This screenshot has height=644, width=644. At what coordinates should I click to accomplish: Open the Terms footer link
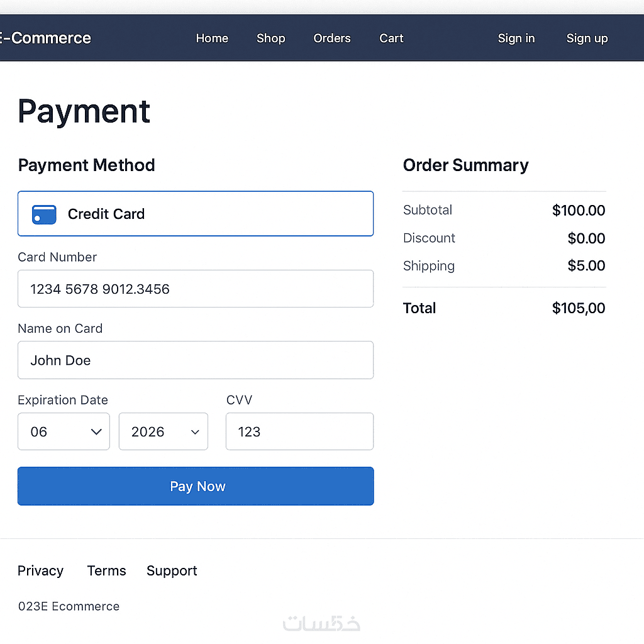tap(106, 570)
